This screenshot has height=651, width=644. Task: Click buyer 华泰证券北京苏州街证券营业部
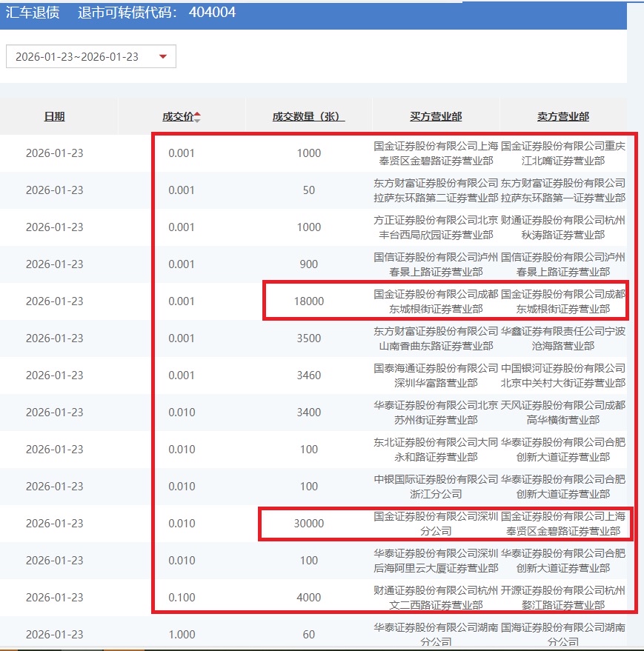tap(436, 412)
